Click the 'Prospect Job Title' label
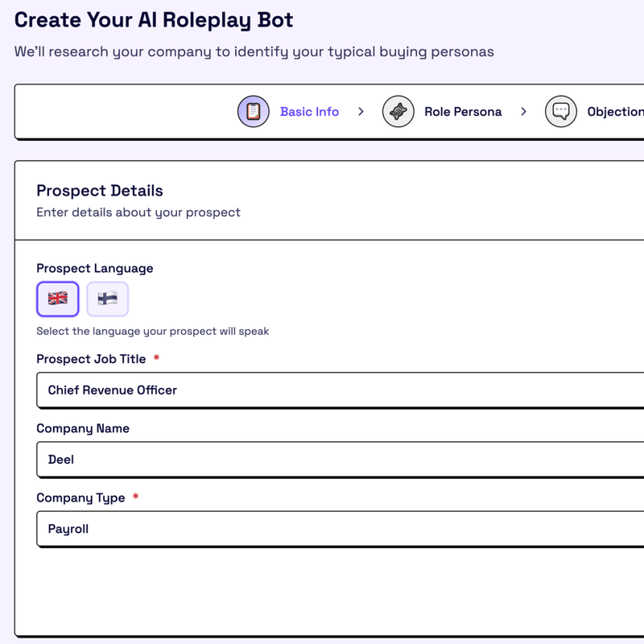The width and height of the screenshot is (644, 644). pos(91,359)
